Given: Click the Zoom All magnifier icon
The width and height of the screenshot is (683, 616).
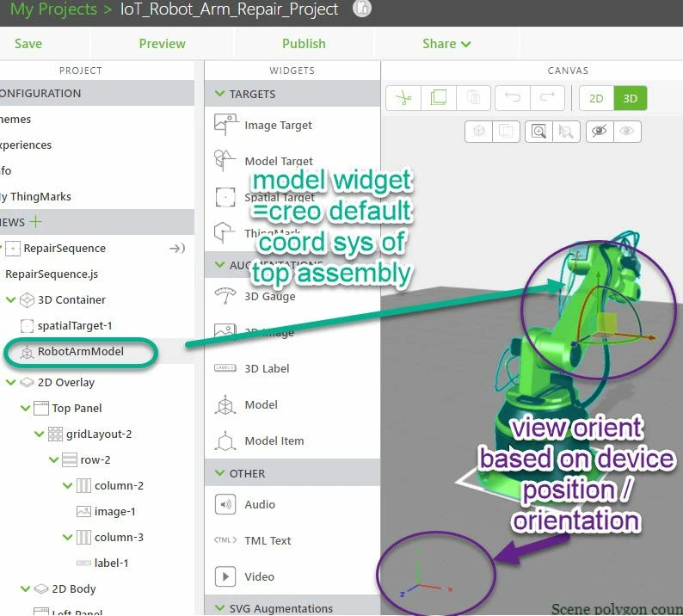Looking at the screenshot, I should 538,131.
